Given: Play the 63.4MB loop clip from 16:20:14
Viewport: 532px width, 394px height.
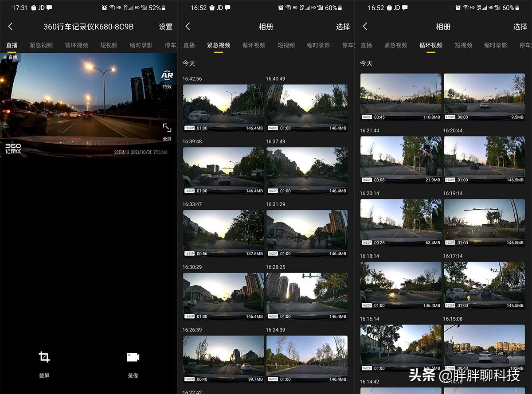Looking at the screenshot, I should pos(401,222).
